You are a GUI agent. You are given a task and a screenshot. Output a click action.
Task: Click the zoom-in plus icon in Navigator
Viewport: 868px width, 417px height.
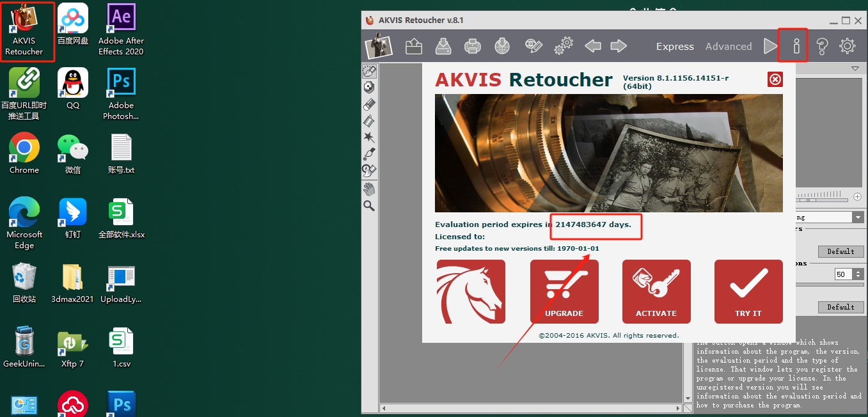point(858,196)
